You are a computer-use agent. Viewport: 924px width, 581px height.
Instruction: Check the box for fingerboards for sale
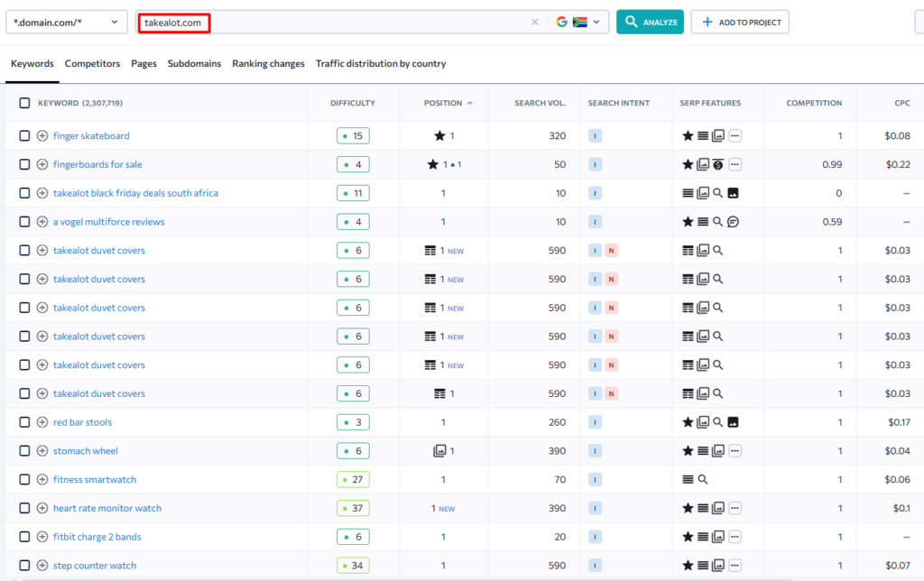point(24,164)
